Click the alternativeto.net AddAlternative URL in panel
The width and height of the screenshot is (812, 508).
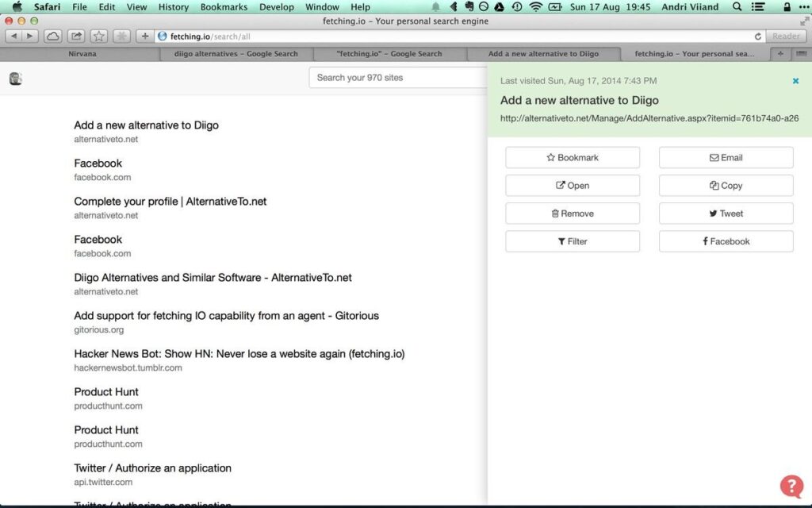[649, 118]
